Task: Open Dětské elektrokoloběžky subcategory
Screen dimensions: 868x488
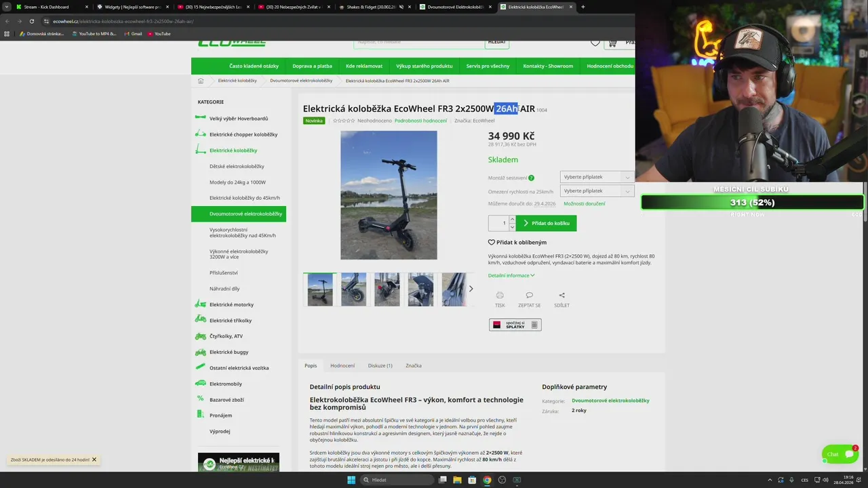Action: pos(237,166)
